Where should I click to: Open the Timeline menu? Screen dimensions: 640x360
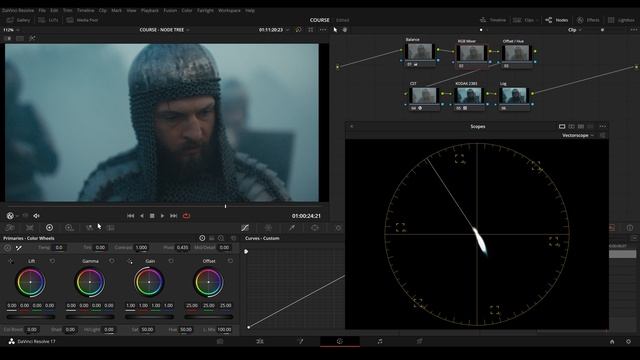pos(86,10)
